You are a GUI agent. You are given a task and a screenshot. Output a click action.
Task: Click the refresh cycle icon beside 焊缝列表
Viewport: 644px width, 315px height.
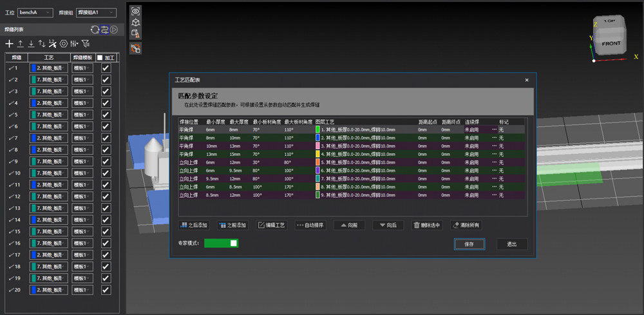tap(95, 29)
